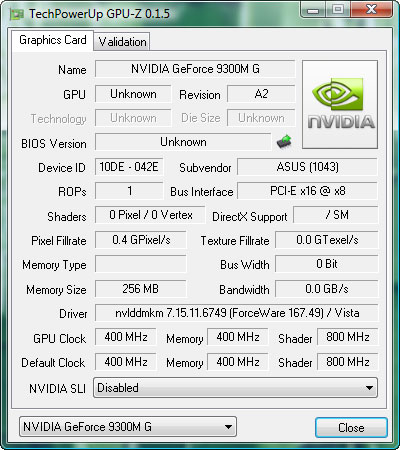Select the Graphics Card tab
This screenshot has height=450, width=400.
(53, 40)
